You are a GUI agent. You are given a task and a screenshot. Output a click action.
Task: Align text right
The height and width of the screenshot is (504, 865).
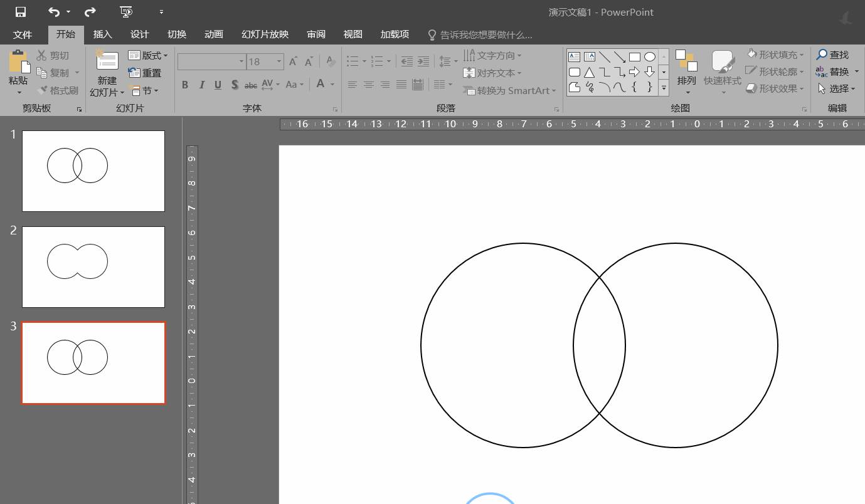pyautogui.click(x=385, y=85)
